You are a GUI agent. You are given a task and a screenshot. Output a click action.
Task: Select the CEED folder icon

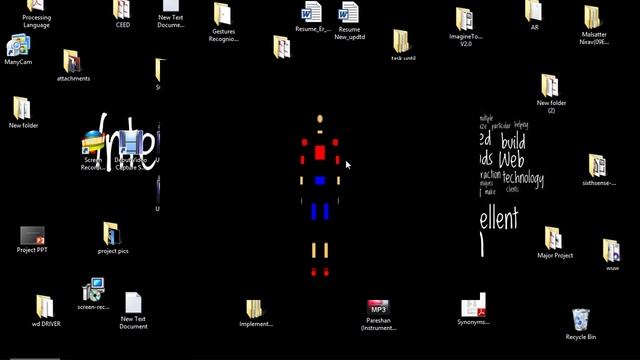click(122, 9)
